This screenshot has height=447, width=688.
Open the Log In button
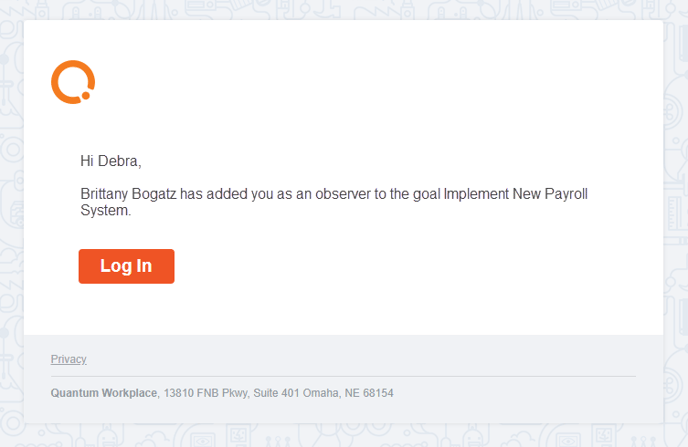(126, 266)
